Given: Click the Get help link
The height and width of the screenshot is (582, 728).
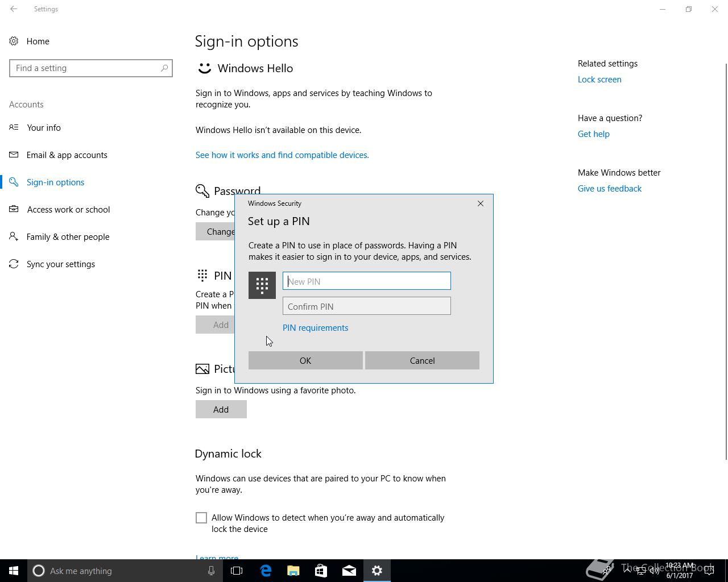Looking at the screenshot, I should [x=594, y=134].
